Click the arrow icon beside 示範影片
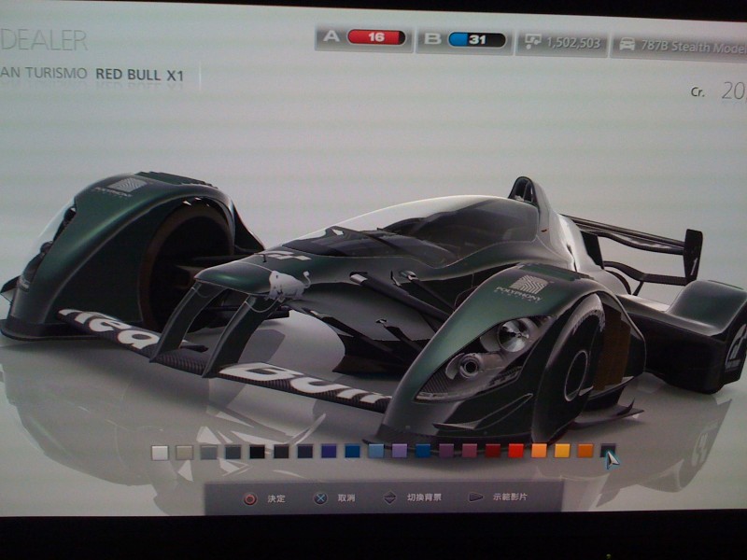 475,497
